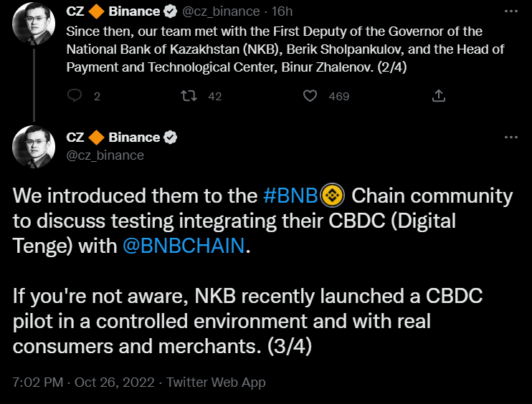
Task: Open the #BNB hashtag link
Action: tap(291, 196)
